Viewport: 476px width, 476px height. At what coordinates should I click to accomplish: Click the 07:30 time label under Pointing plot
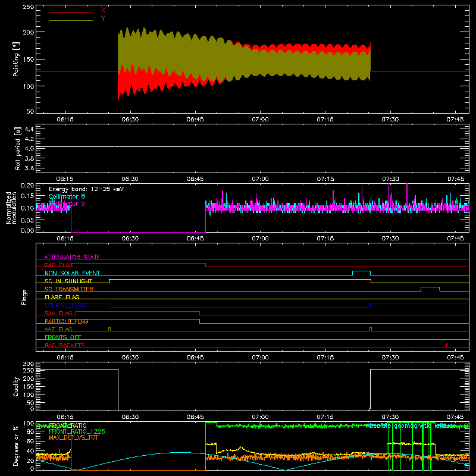click(x=390, y=120)
